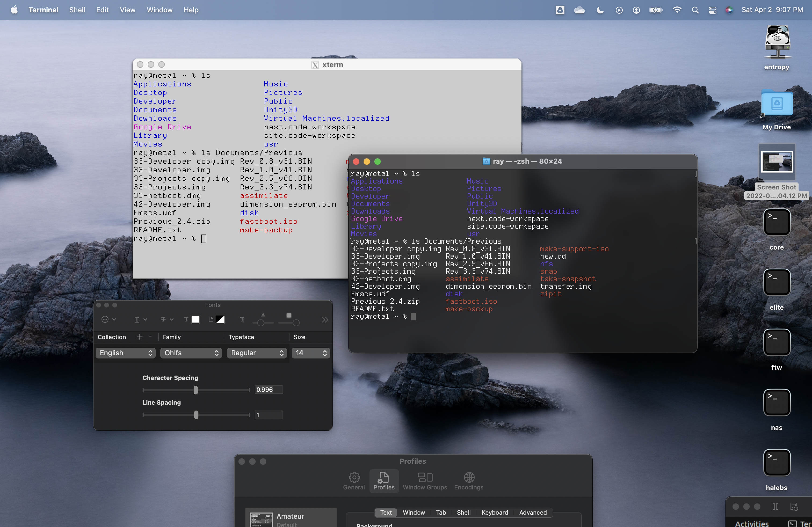Viewport: 812px width, 527px height.
Task: Open Control Center from the menu bar
Action: coord(712,10)
